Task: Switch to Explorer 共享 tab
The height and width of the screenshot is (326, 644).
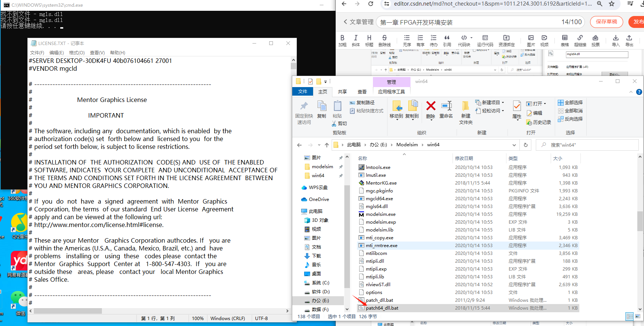Action: pyautogui.click(x=342, y=92)
